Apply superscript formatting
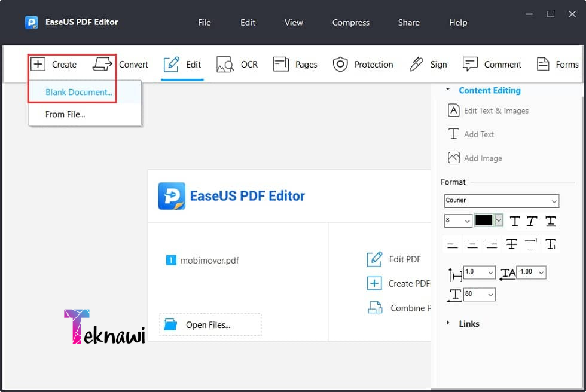The width and height of the screenshot is (586, 392). click(x=531, y=244)
